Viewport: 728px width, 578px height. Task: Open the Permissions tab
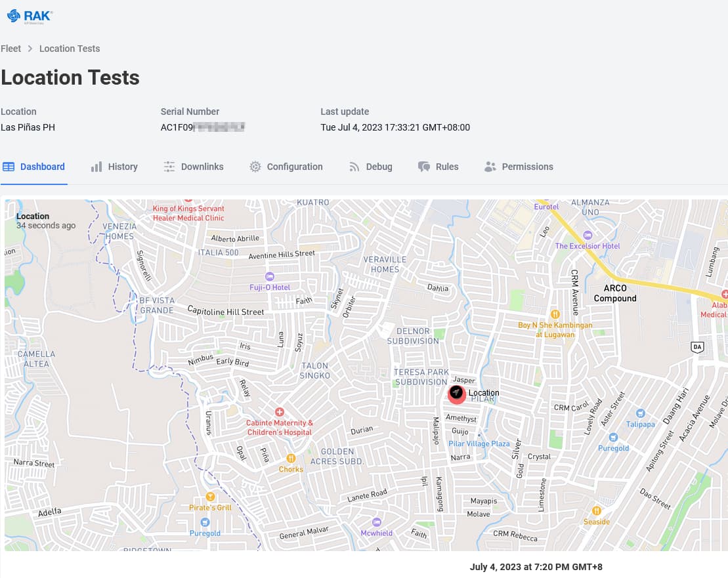[x=519, y=167]
